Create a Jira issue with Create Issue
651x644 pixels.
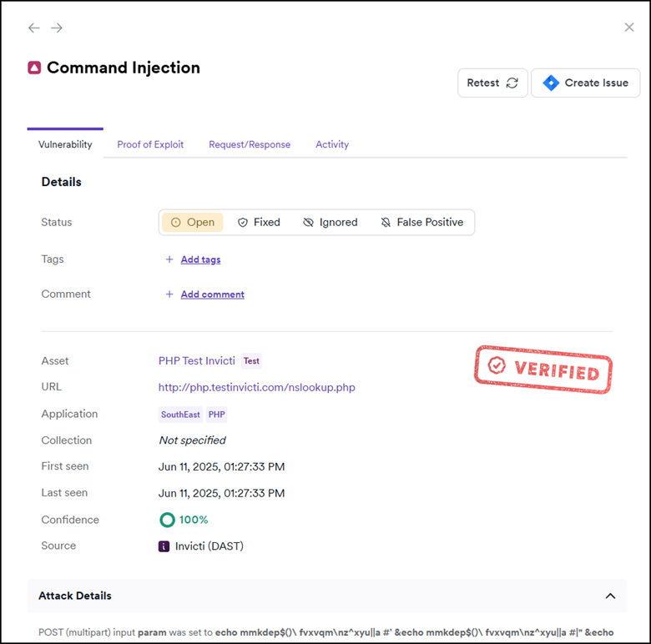coord(585,83)
